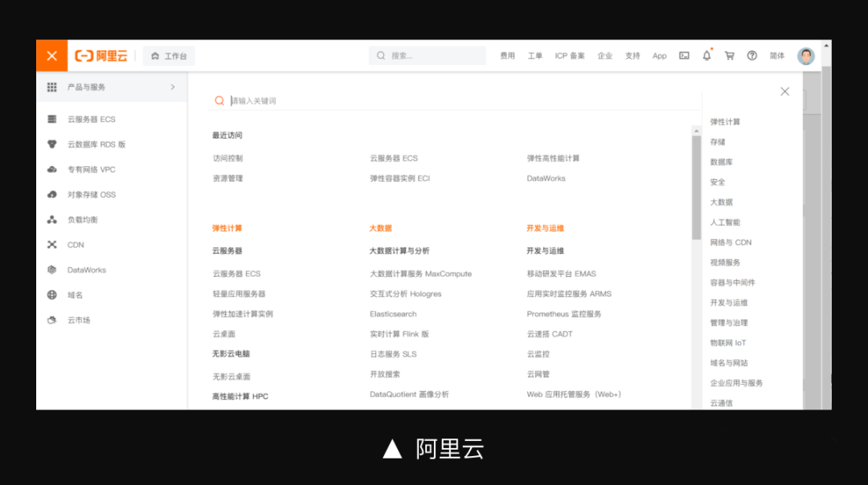Open the 支持 menu
The image size is (868, 485).
[x=633, y=56]
